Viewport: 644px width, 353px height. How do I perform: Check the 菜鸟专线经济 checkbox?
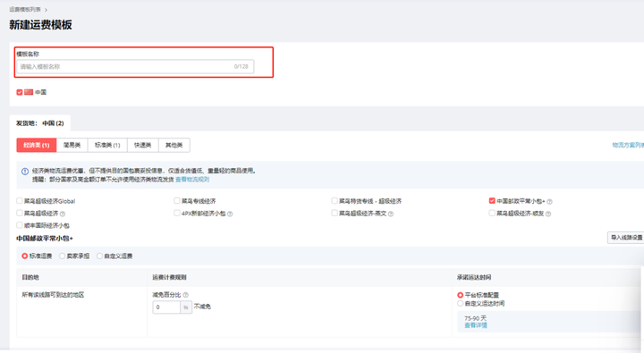pyautogui.click(x=176, y=201)
